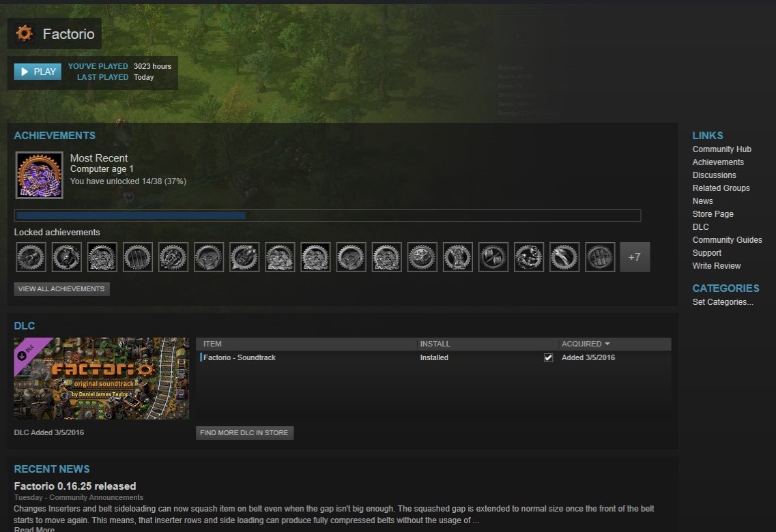
Task: Visit the Store Page link
Action: click(713, 213)
